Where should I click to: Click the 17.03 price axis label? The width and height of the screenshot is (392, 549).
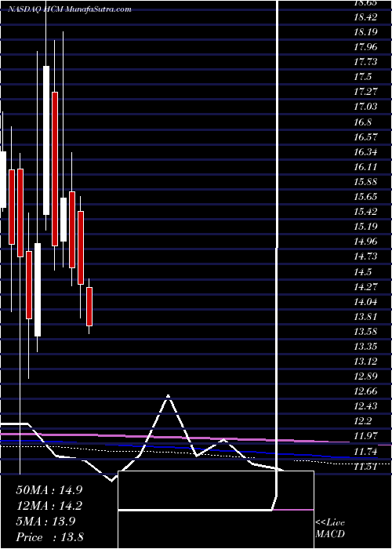coord(365,107)
